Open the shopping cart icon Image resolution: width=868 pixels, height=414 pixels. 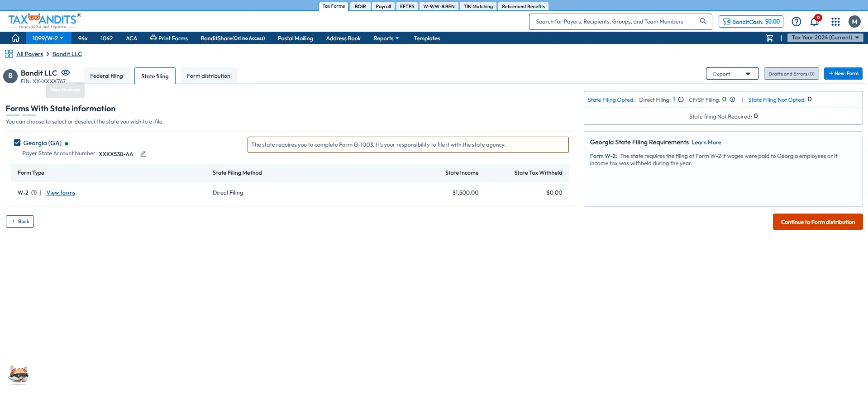[769, 38]
